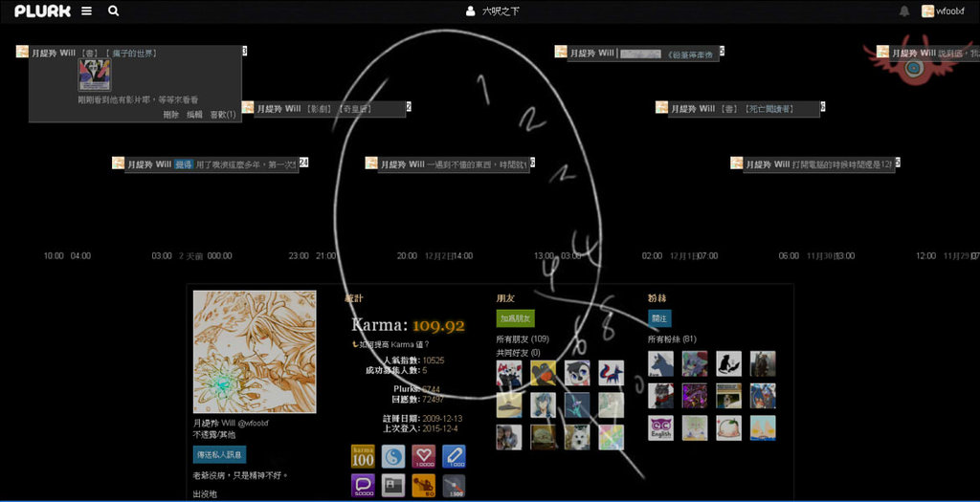
Task: Click the Karma value 109.92
Action: (438, 325)
